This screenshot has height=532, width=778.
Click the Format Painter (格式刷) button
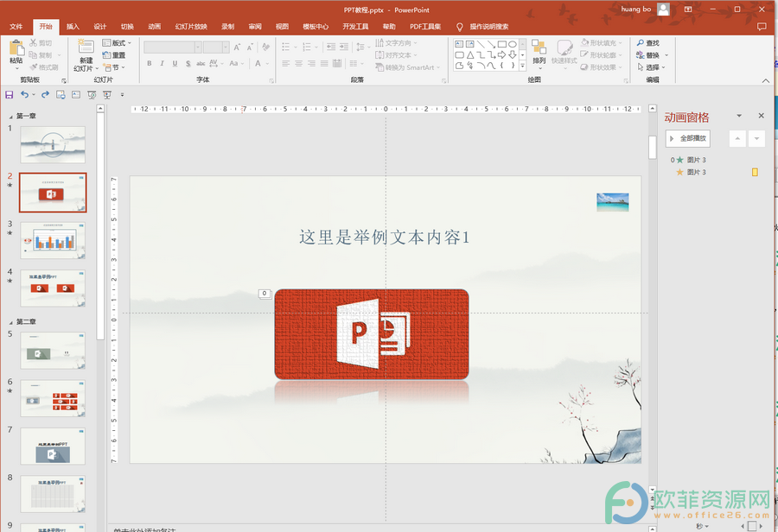(x=44, y=67)
